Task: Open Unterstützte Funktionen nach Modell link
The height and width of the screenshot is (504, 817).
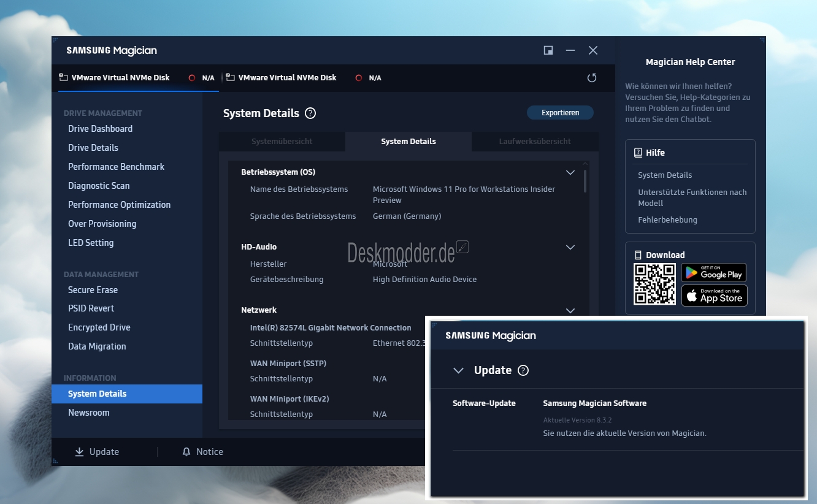Action: (692, 197)
